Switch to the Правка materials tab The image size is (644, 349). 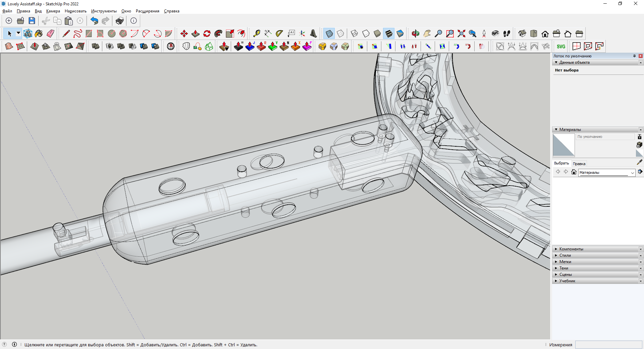[x=579, y=164]
